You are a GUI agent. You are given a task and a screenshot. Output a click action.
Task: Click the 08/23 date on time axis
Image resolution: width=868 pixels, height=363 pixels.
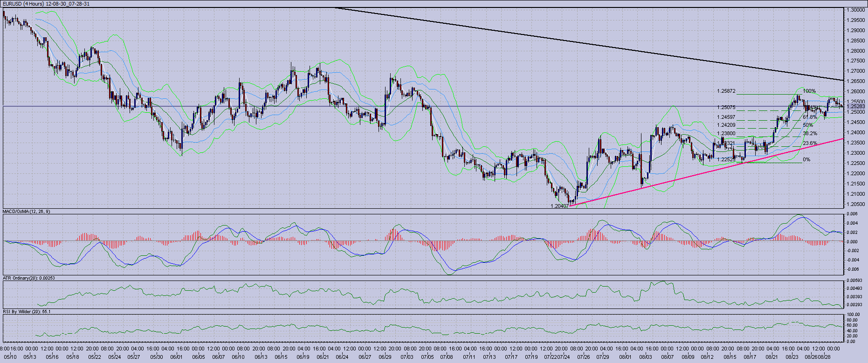792,357
